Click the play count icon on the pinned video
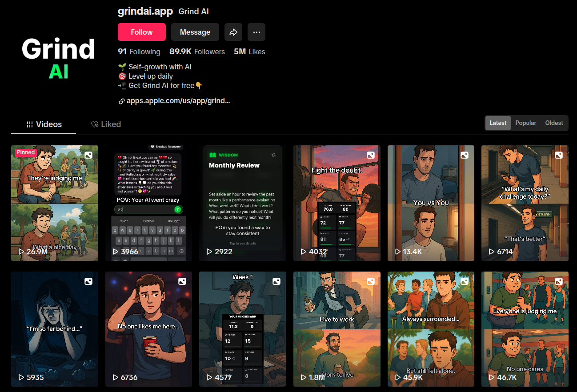The image size is (577, 392). pyautogui.click(x=20, y=251)
